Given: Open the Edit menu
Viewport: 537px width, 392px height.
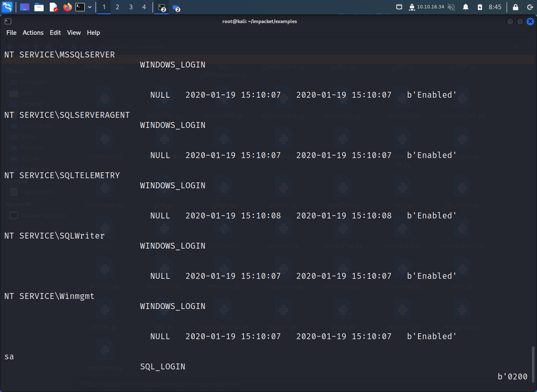Looking at the screenshot, I should [55, 33].
